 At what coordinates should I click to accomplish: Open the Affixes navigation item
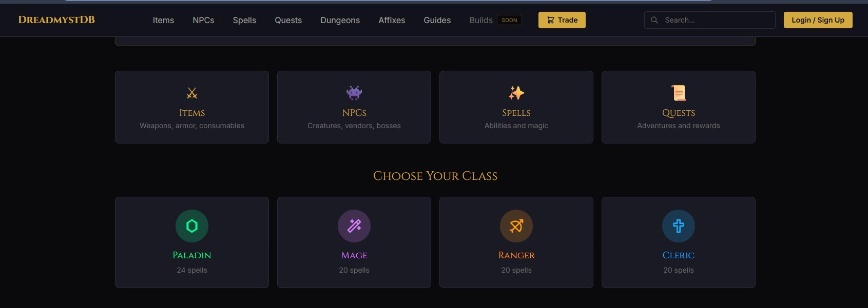(392, 20)
